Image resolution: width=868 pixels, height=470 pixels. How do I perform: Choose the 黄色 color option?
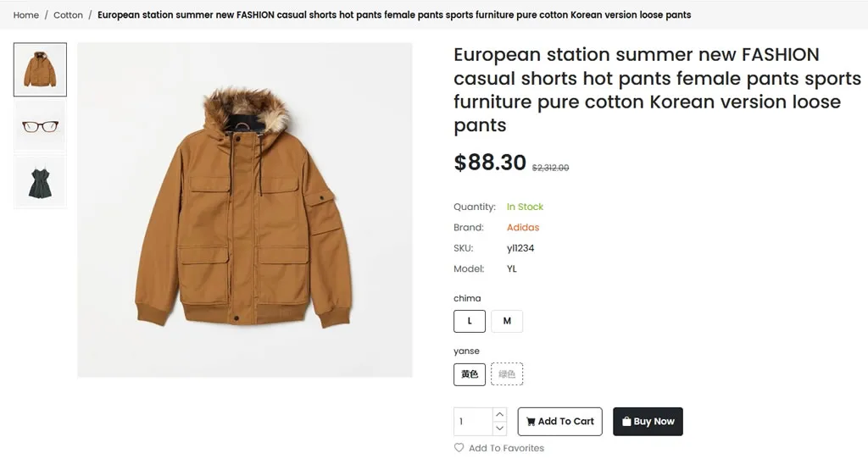[470, 374]
